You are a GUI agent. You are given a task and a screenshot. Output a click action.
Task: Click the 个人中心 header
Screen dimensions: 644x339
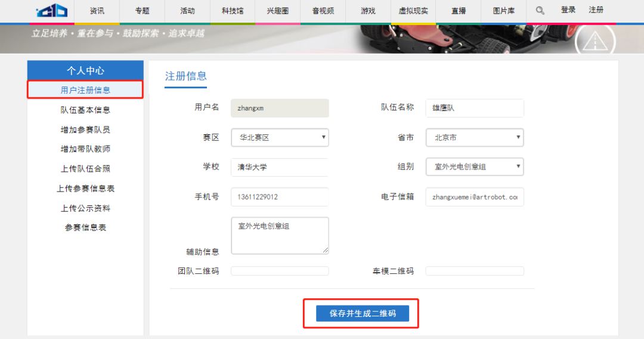tap(85, 70)
